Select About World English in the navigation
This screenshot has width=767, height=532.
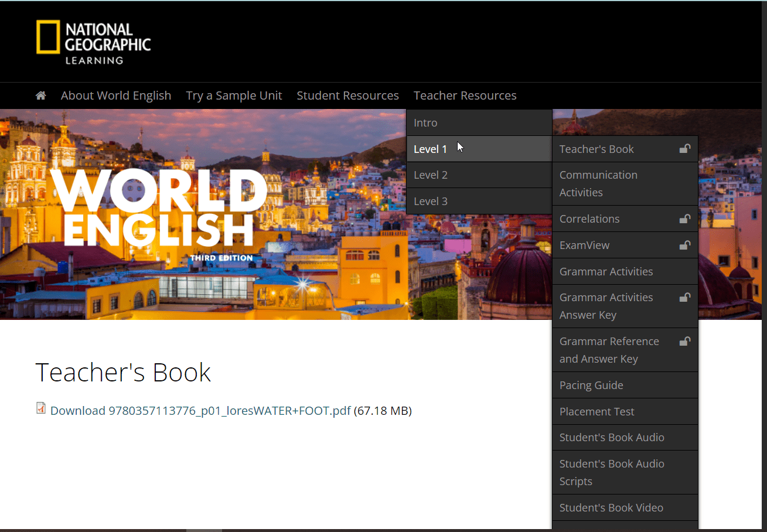coord(115,95)
